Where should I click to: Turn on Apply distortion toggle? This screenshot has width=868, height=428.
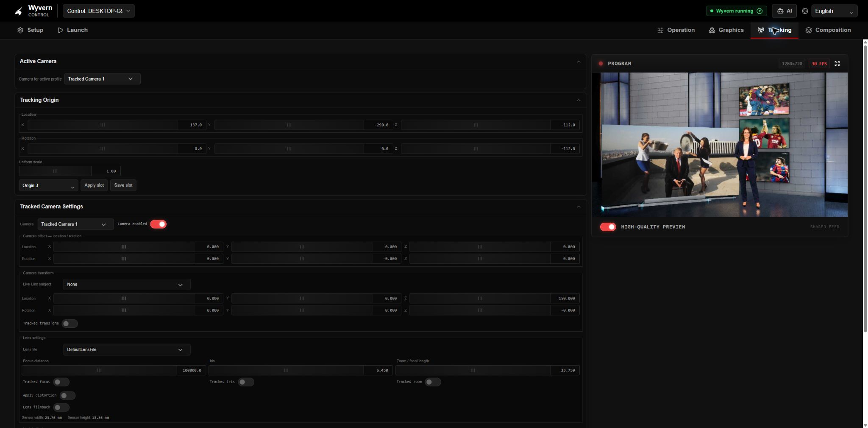click(67, 396)
